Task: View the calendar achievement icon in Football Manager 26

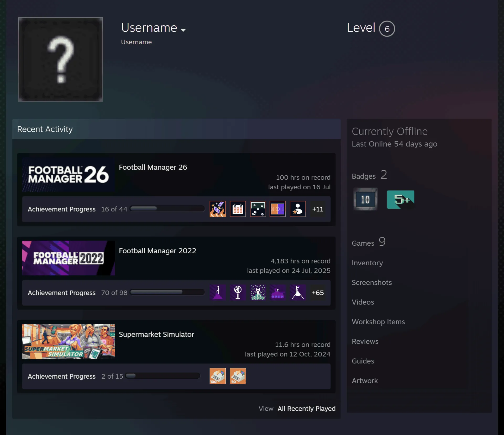Action: (238, 209)
